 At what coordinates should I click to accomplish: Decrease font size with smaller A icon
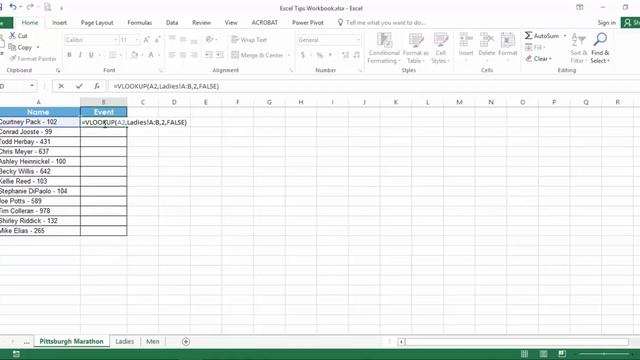pyautogui.click(x=157, y=40)
